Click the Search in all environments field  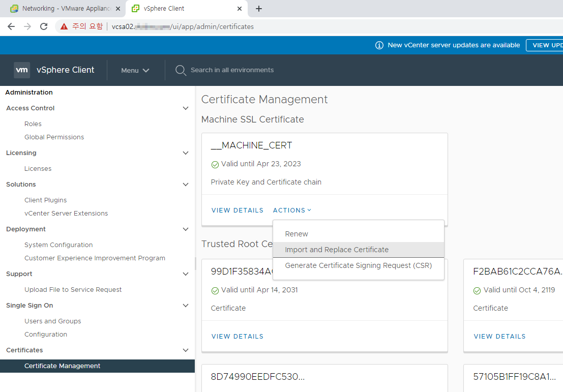click(232, 70)
